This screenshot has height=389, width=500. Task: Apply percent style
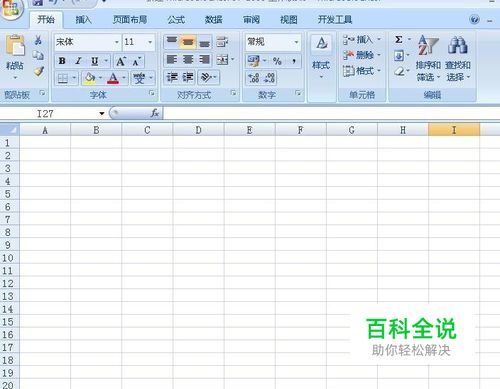pyautogui.click(x=277, y=61)
